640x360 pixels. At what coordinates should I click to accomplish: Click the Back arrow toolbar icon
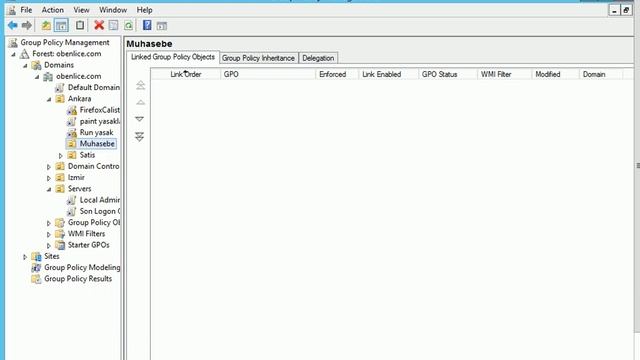13,26
